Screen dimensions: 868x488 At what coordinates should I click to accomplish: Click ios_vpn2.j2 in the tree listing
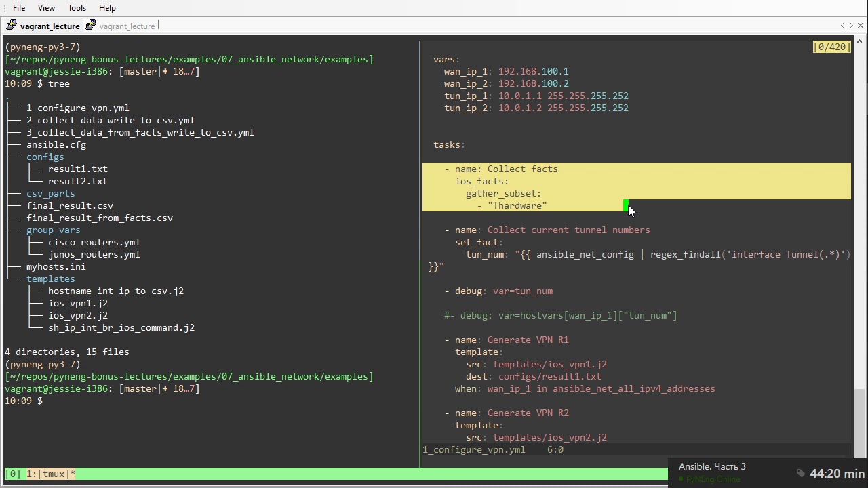coord(78,315)
